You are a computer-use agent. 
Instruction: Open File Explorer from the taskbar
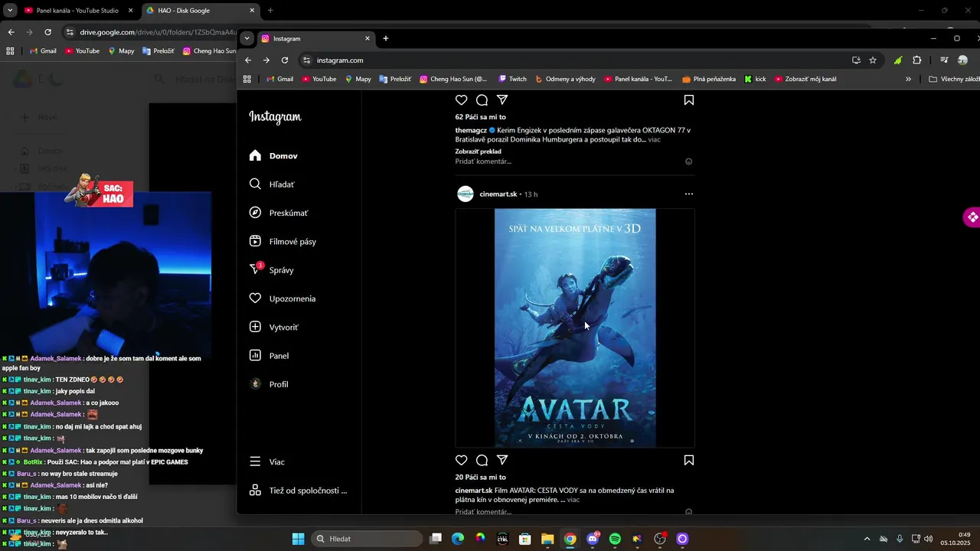[x=547, y=539]
